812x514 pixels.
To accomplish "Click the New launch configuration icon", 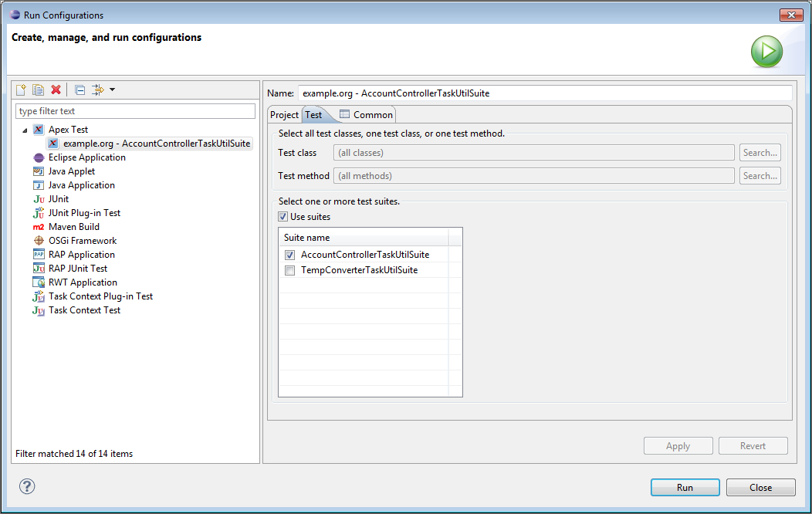I will (21, 90).
